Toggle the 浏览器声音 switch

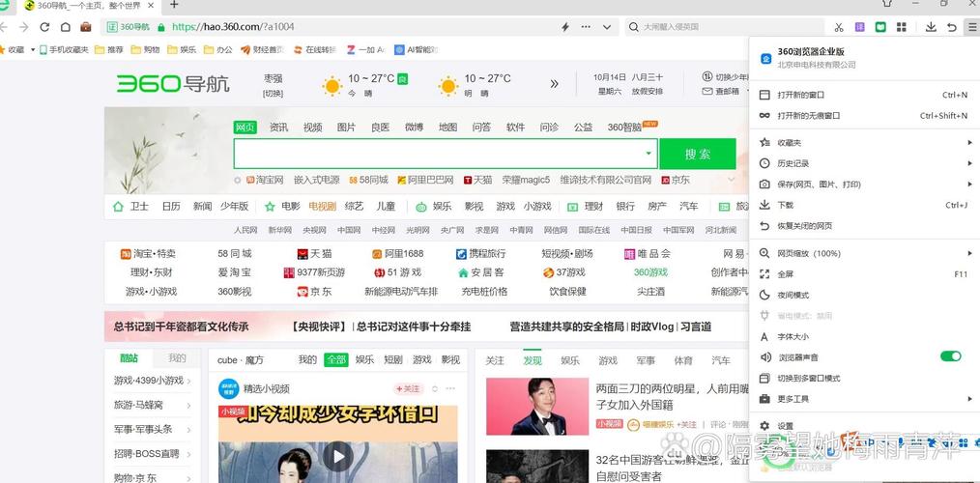pos(951,356)
